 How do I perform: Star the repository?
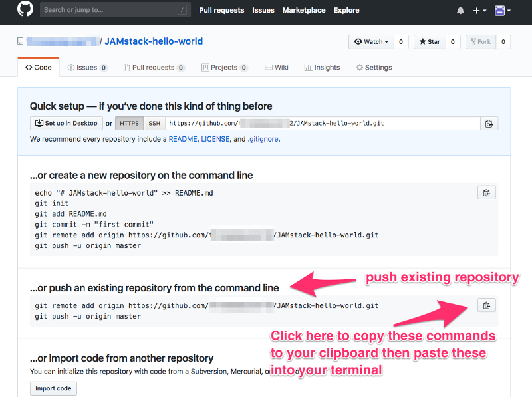[430, 42]
